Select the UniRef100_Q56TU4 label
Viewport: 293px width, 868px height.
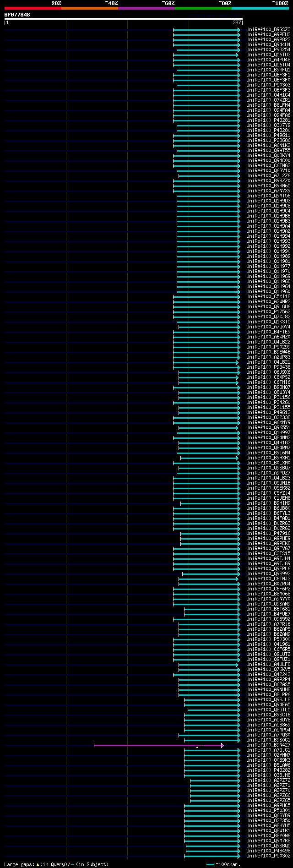[268, 65]
